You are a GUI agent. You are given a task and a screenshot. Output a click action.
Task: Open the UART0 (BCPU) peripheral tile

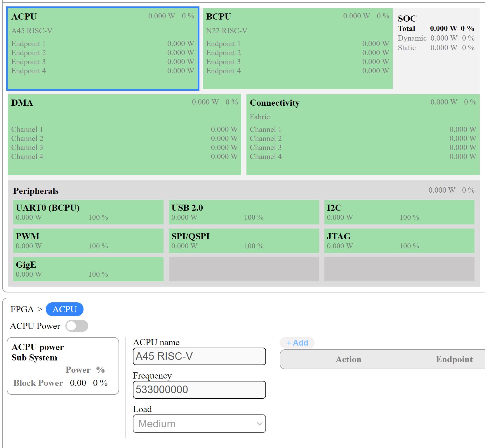coord(88,212)
